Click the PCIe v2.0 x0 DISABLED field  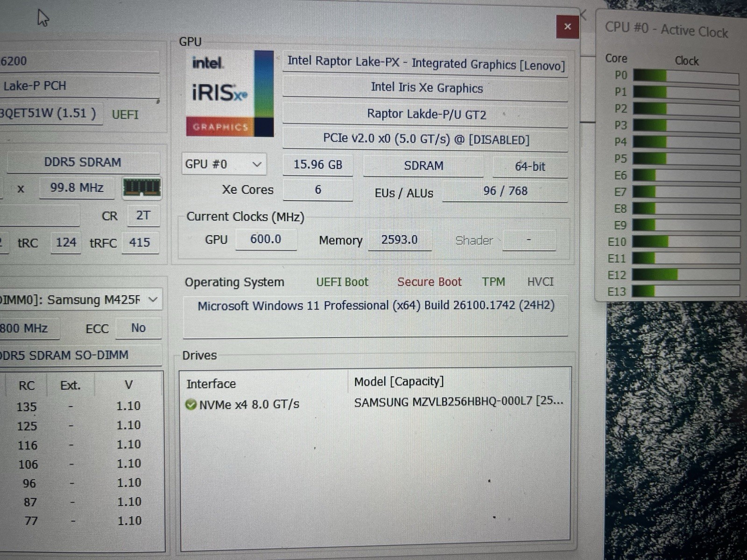pyautogui.click(x=425, y=140)
